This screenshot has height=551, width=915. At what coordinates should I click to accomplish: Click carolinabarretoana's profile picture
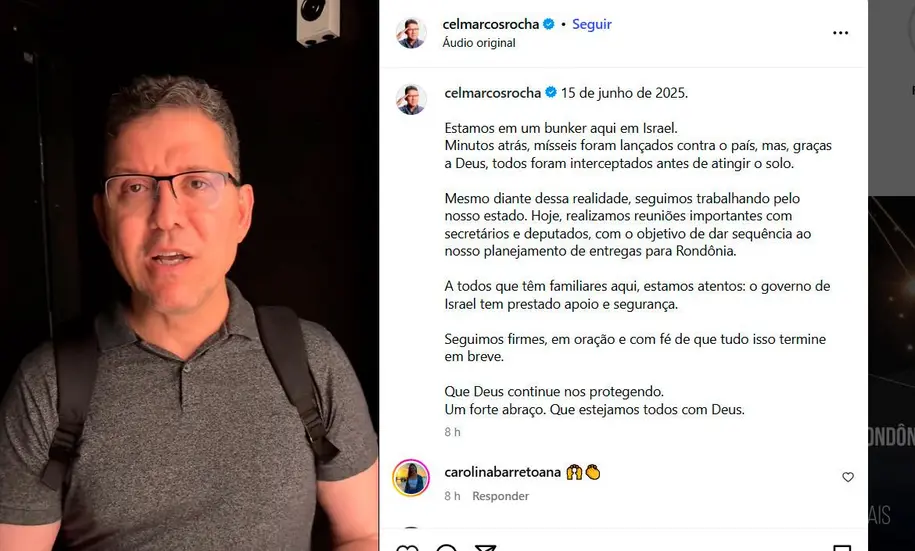pos(411,477)
